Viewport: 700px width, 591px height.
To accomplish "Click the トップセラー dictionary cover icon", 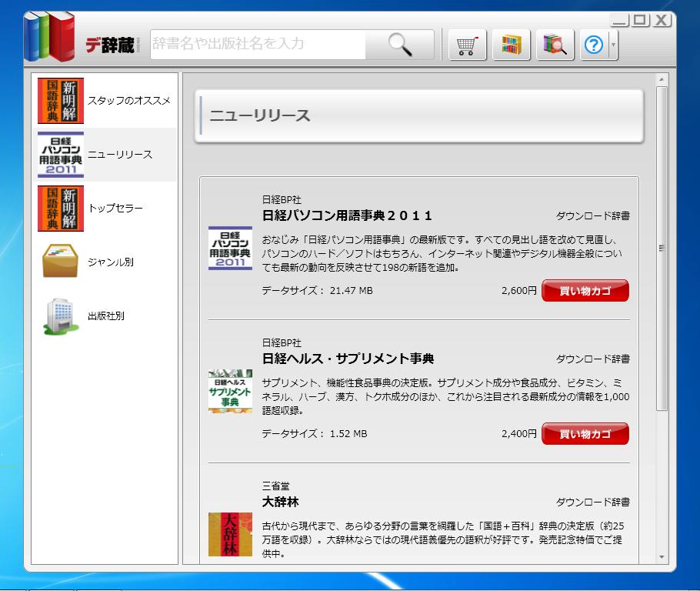I will (61, 209).
